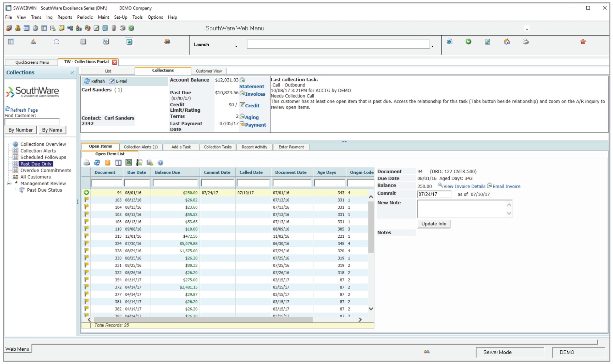Click the yellow flag on document 324 row
Image resolution: width=613 pixels, height=364 pixels.
click(x=86, y=243)
